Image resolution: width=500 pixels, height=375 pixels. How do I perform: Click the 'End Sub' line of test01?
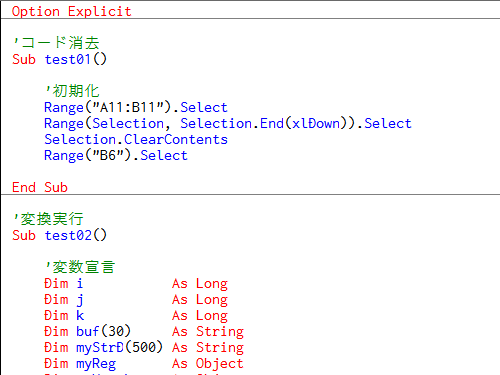coord(40,187)
